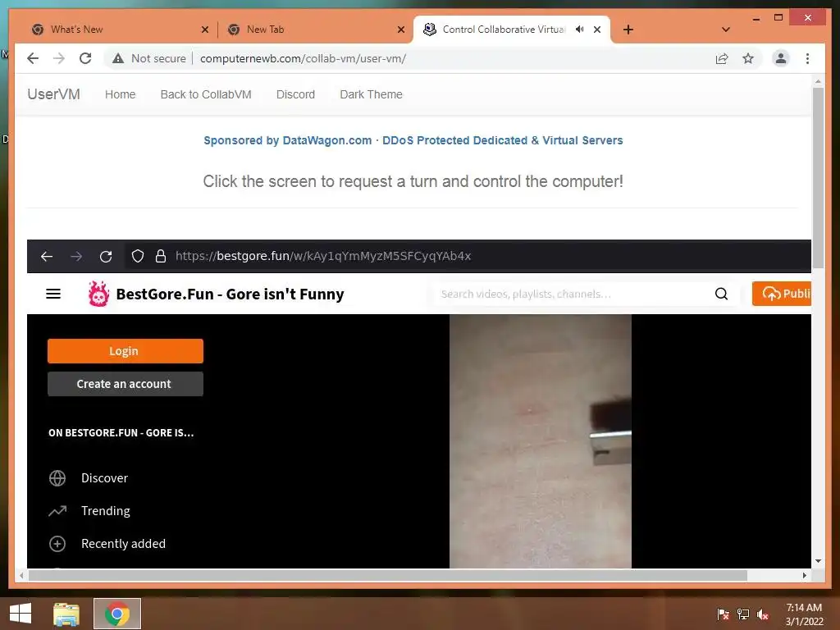Screen dimensions: 840x630
Task: Open the Discover sidebar item
Action: click(104, 478)
